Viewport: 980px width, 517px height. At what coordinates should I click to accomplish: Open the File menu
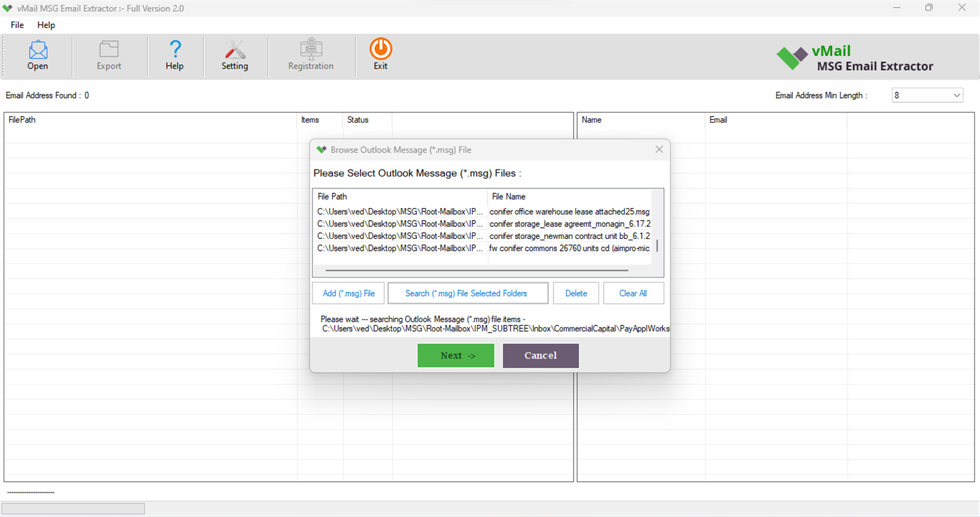pos(18,25)
